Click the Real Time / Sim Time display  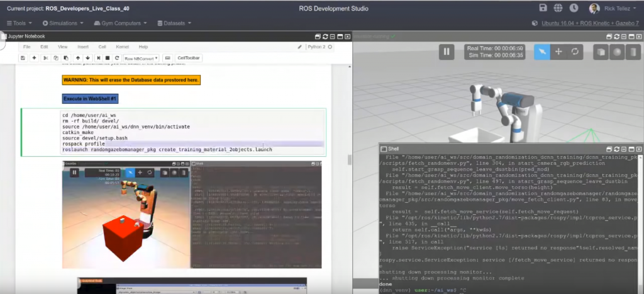point(494,52)
